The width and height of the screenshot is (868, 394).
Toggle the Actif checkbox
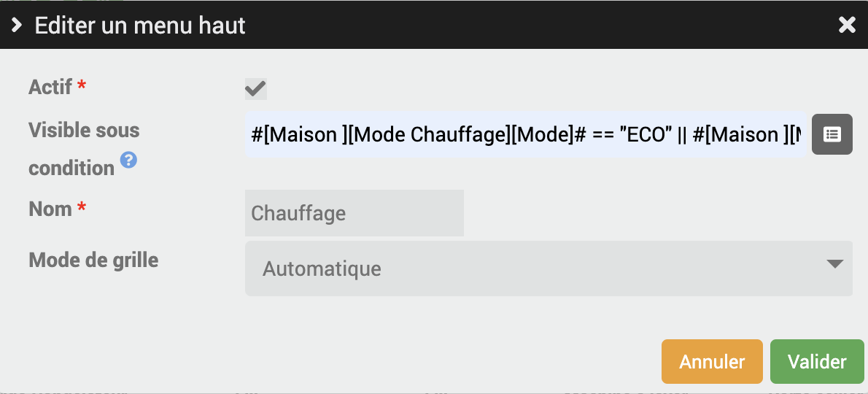coord(256,88)
